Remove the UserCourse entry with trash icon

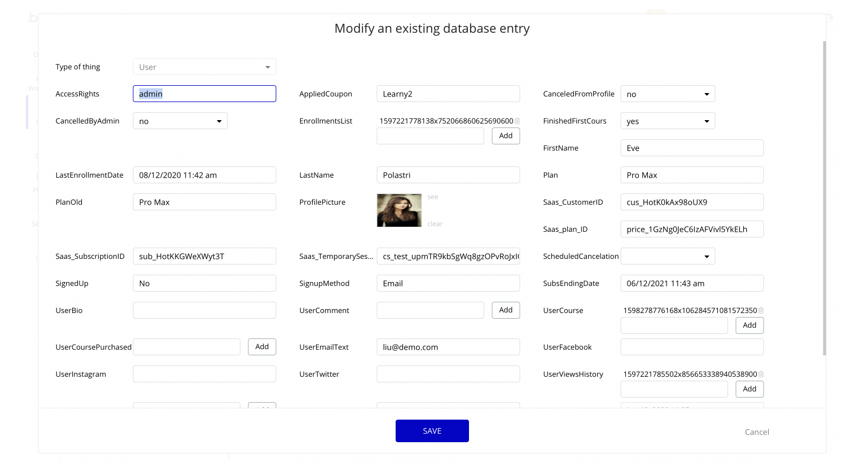point(761,311)
